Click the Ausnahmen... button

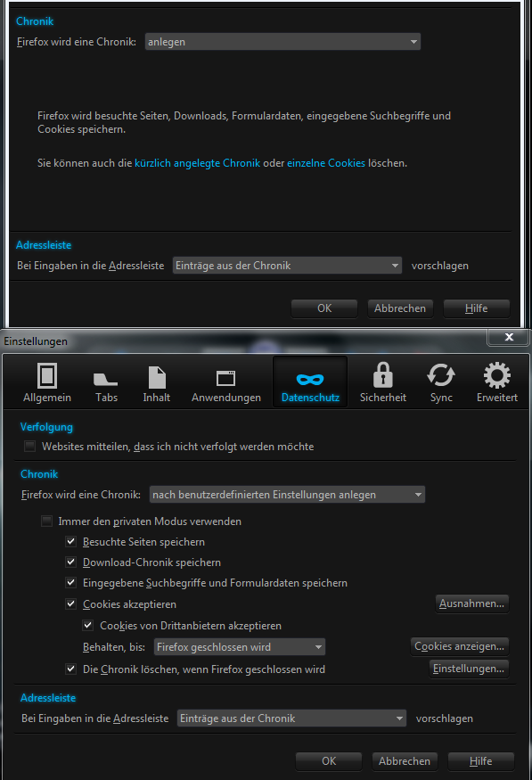[471, 603]
